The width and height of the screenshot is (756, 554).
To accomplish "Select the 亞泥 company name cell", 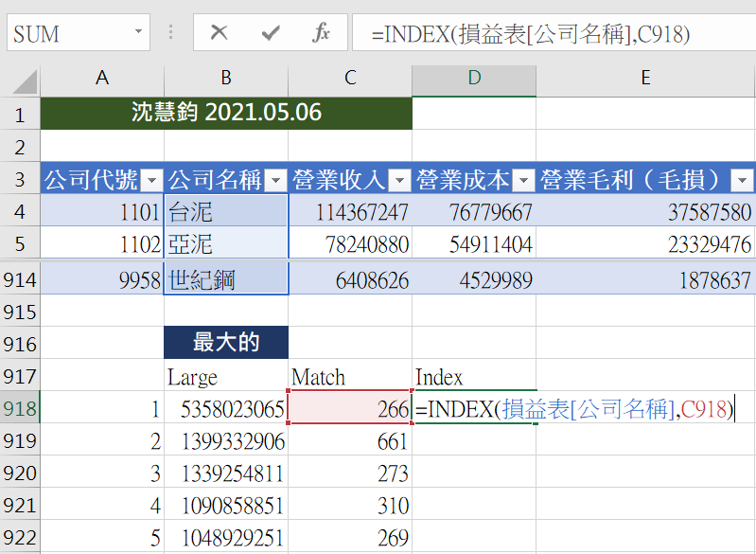I will [226, 242].
